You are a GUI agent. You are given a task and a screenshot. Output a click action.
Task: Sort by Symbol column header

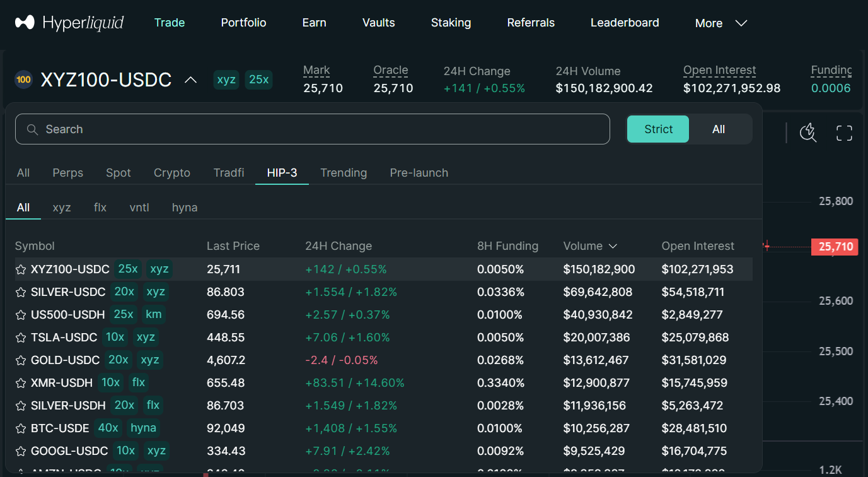pos(35,246)
